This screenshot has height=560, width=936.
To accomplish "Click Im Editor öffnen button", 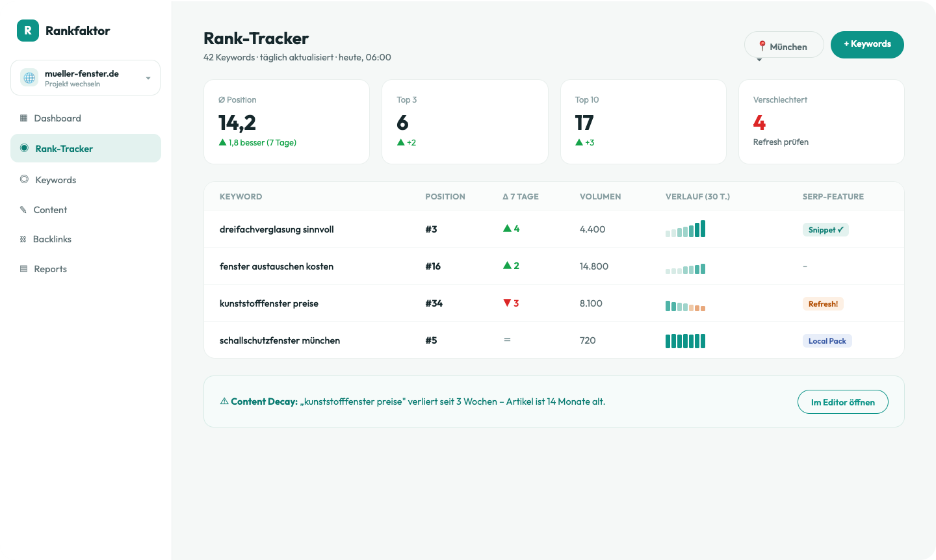I will point(842,402).
